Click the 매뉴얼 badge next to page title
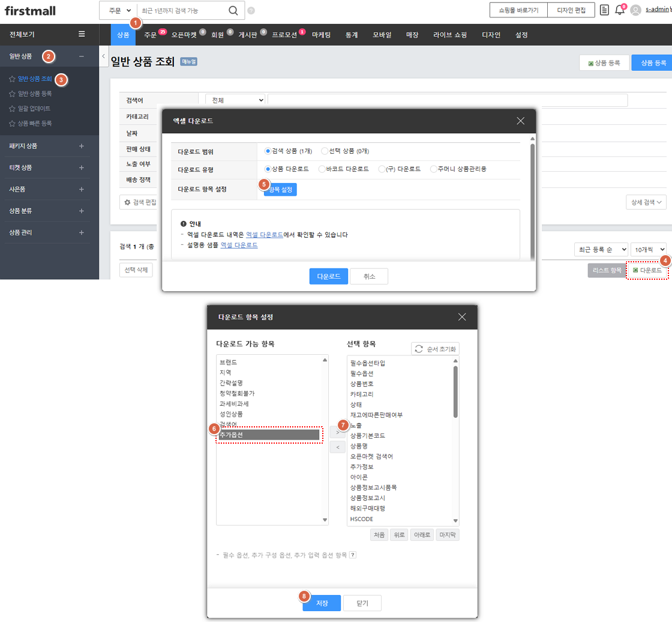The width and height of the screenshot is (672, 622). click(x=188, y=62)
